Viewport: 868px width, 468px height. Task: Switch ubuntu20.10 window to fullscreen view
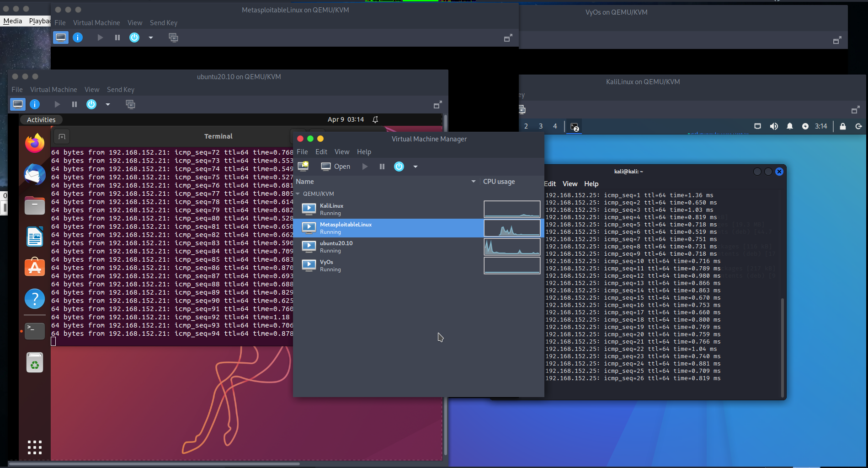[437, 105]
